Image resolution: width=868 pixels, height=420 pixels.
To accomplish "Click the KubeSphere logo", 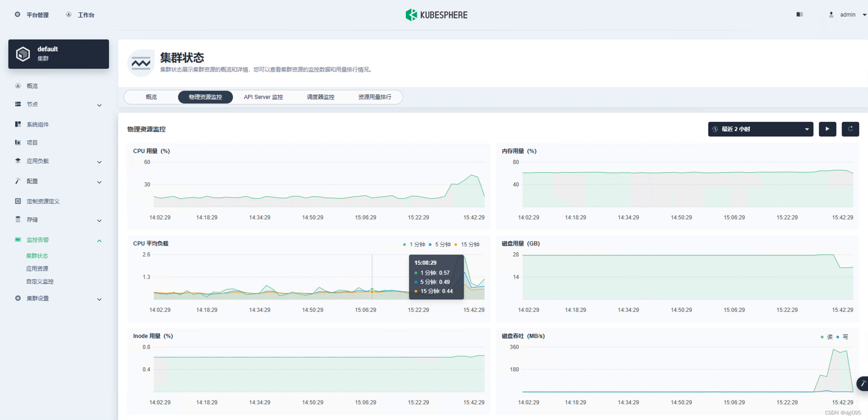I will tap(437, 15).
